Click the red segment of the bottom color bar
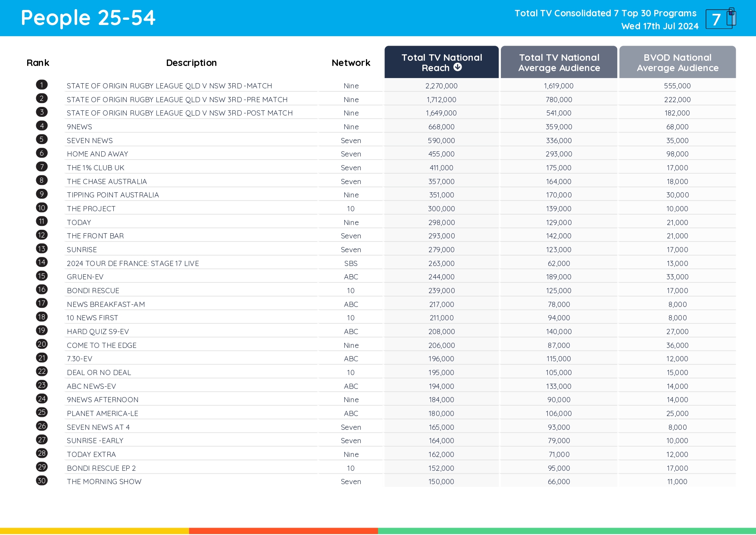Image resolution: width=756 pixels, height=535 pixels. 283,530
